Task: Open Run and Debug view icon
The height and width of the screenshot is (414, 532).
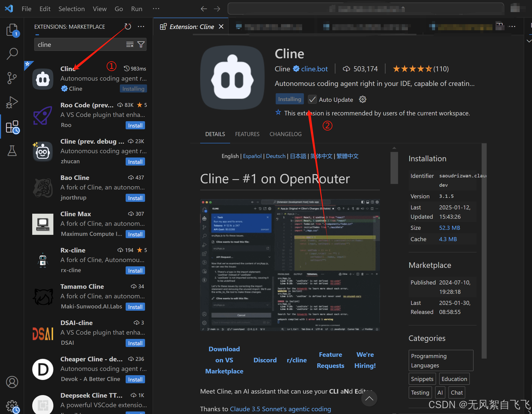Action: [12, 102]
